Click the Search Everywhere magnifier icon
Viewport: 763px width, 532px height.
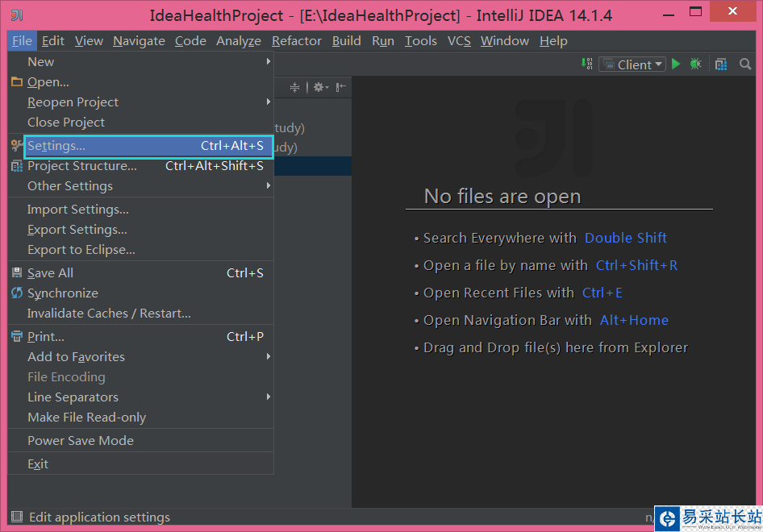[x=745, y=64]
